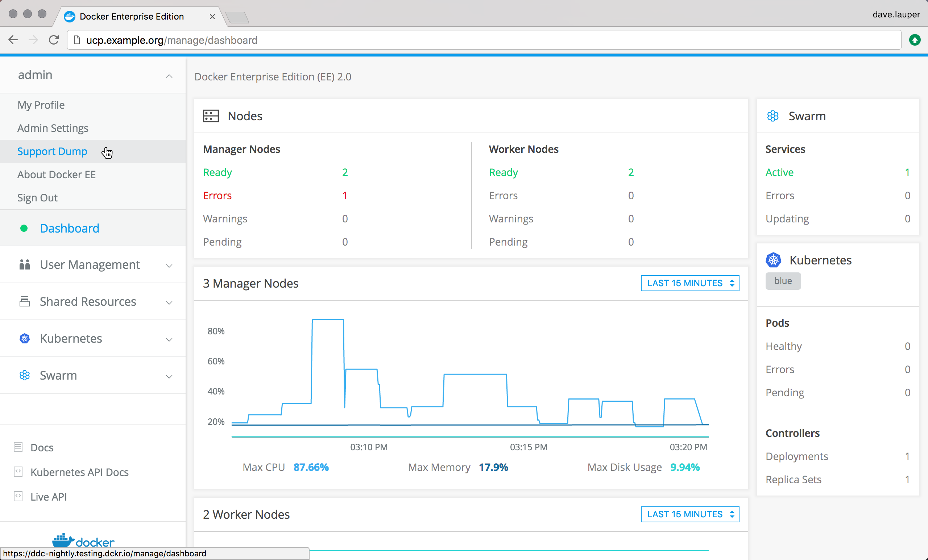928x560 pixels.
Task: Click the Swarm panel header icon
Action: (x=772, y=116)
